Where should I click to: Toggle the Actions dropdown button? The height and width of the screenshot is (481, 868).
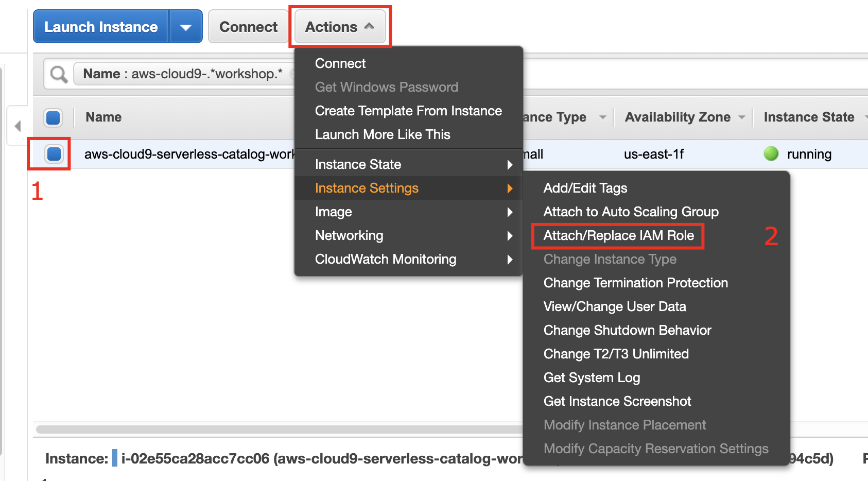[340, 27]
